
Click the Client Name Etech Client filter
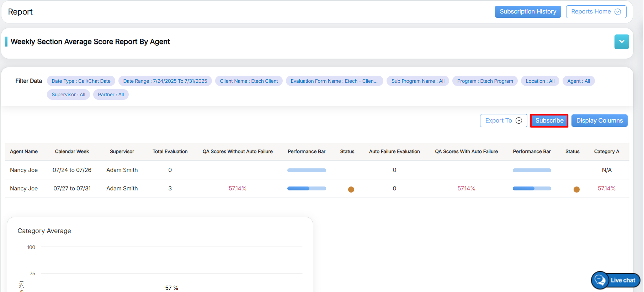pos(249,81)
